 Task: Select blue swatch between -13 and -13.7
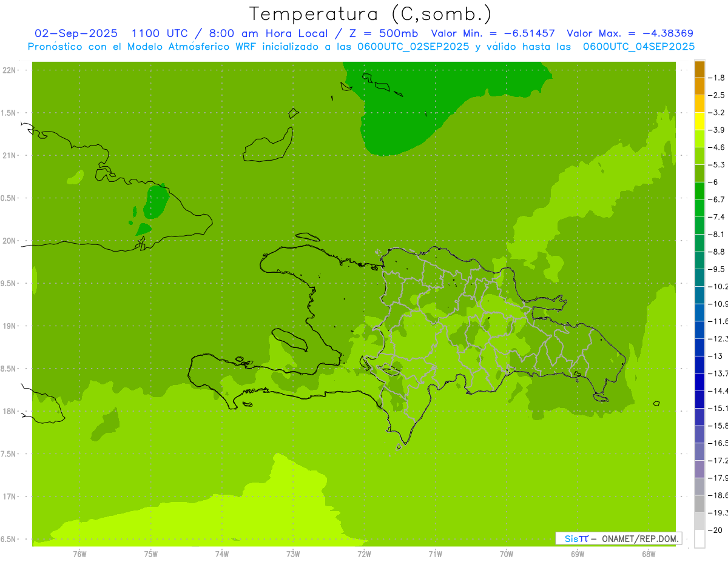(x=699, y=365)
